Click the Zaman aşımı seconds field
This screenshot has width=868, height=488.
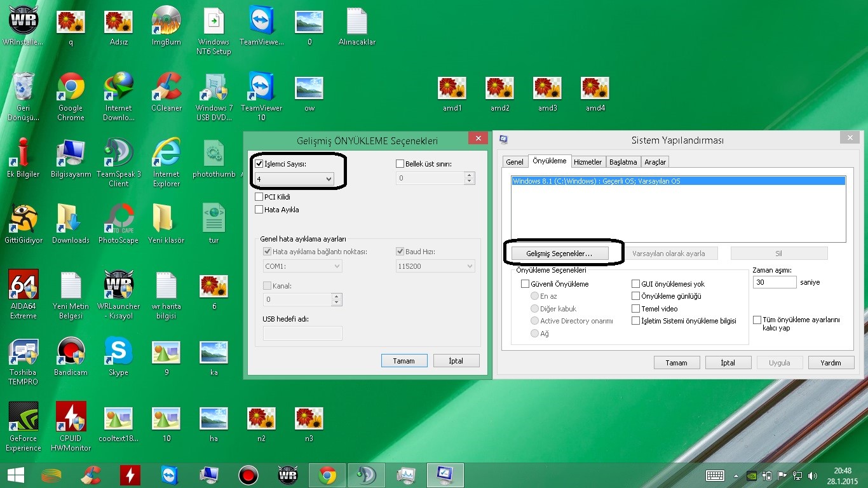[775, 282]
